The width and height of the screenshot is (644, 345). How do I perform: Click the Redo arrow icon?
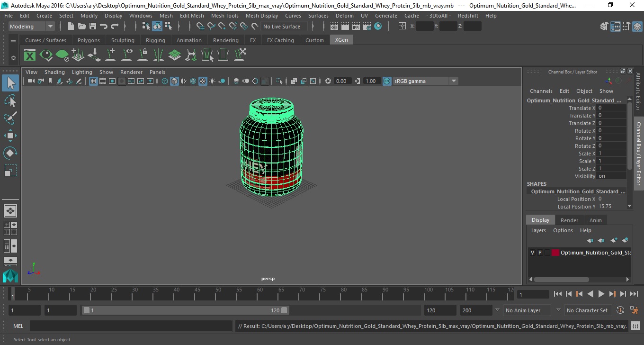click(x=115, y=27)
